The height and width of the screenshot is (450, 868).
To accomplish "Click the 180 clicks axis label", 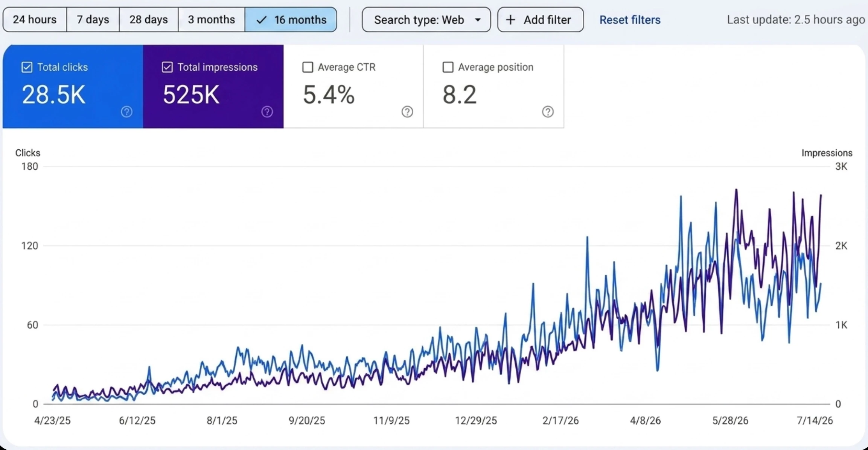I will point(30,166).
